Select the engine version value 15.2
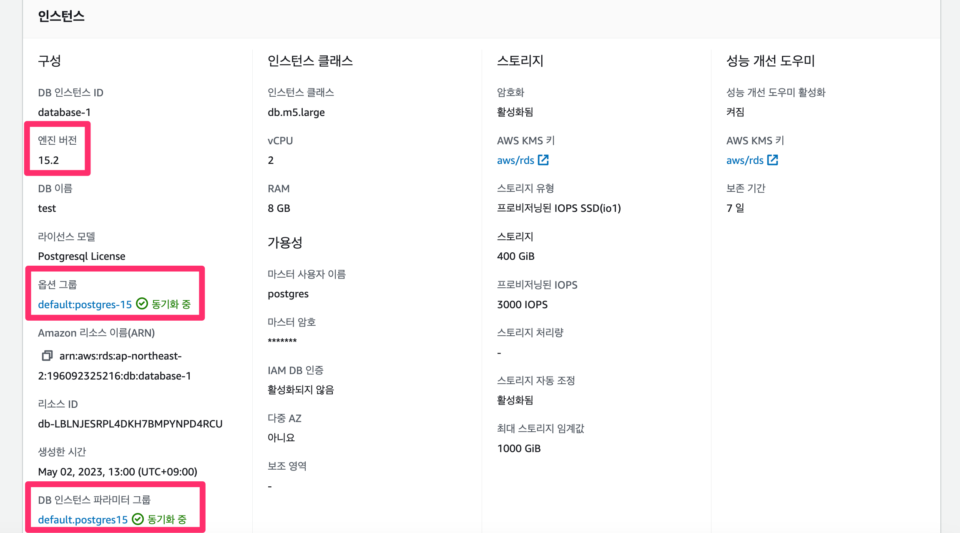 tap(48, 160)
